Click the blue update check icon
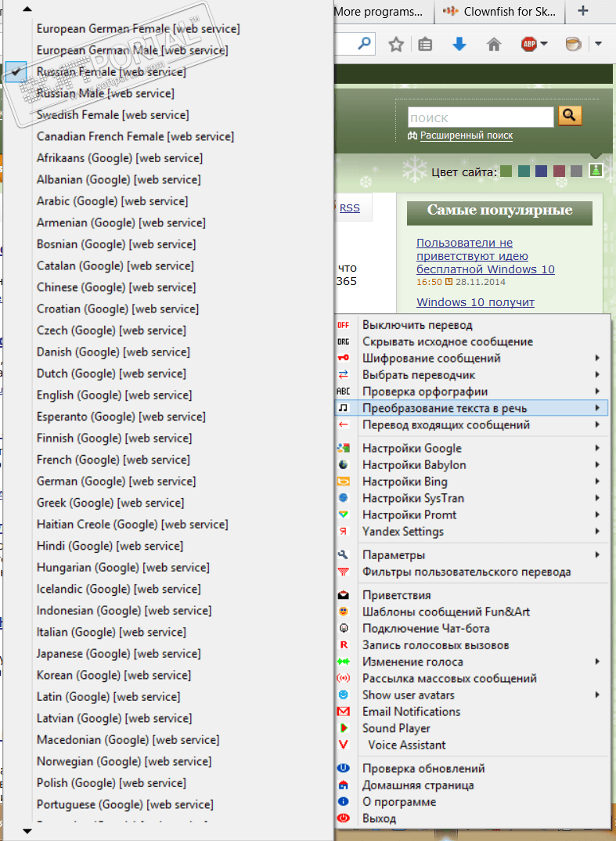The width and height of the screenshot is (616, 841). pyautogui.click(x=343, y=769)
